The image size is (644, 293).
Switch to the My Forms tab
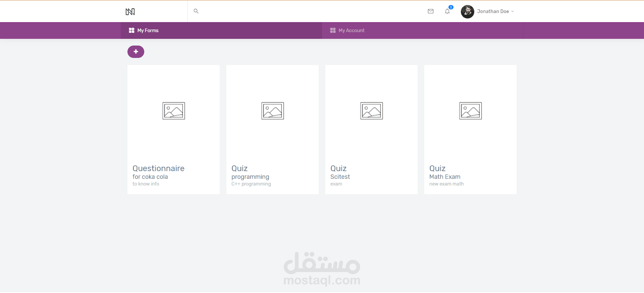[x=221, y=30]
